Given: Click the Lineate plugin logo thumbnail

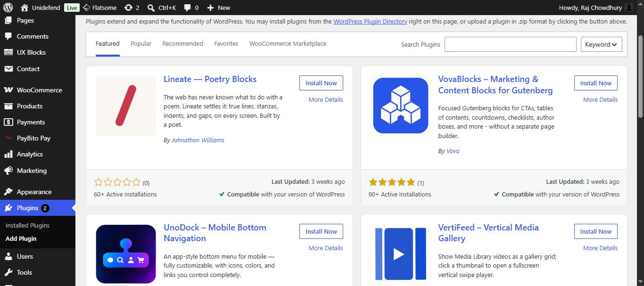Looking at the screenshot, I should click(126, 106).
